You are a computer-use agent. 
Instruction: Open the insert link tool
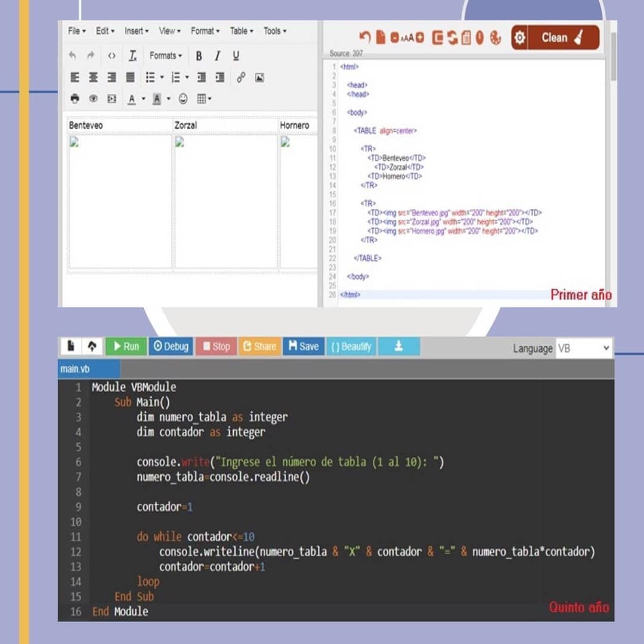[x=241, y=78]
